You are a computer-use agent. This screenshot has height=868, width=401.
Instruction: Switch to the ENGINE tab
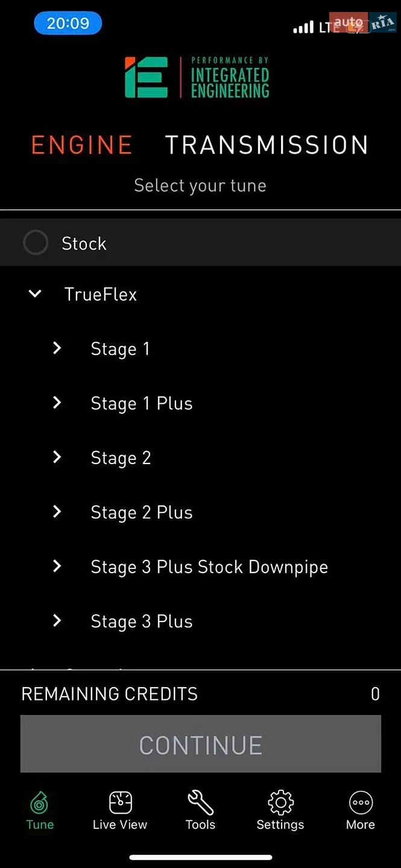(x=82, y=145)
